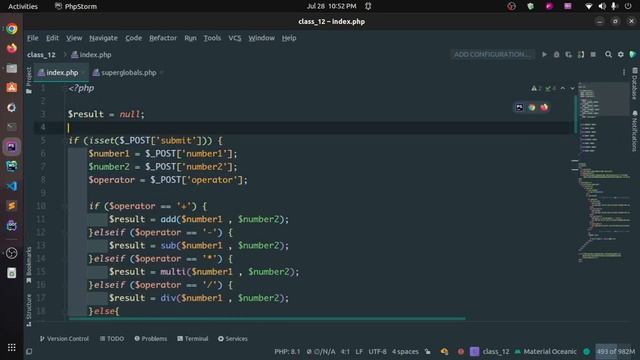Jump to previous highlighted error arrow

[x=563, y=88]
